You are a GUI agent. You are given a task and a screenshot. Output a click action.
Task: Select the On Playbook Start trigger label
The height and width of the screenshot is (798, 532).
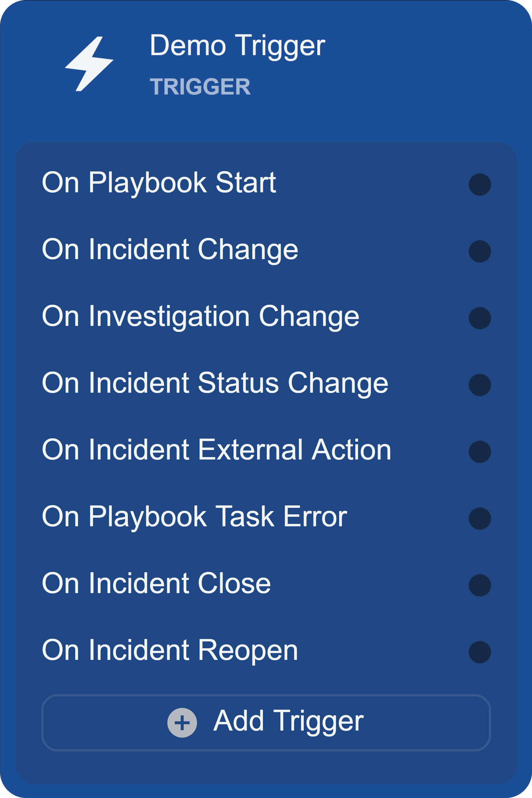pyautogui.click(x=159, y=183)
